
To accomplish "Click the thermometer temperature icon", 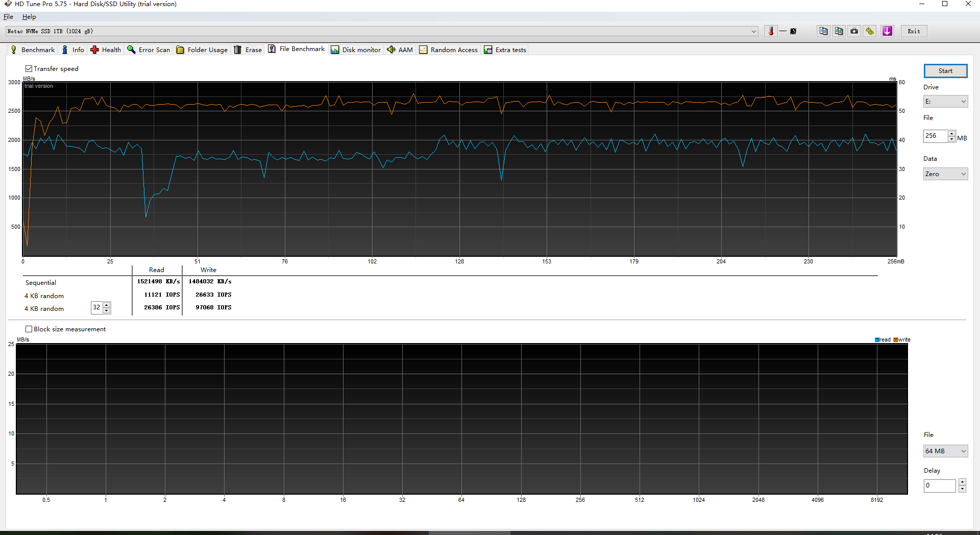I will point(771,31).
